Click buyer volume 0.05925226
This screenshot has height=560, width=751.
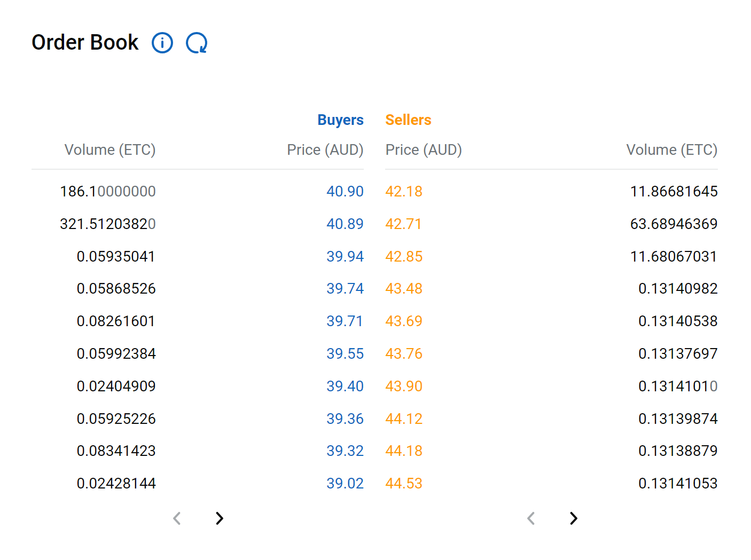[x=116, y=419]
